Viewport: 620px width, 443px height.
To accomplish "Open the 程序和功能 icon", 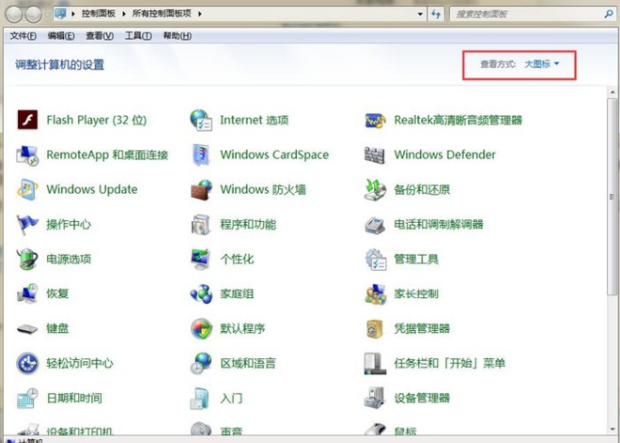I will tap(201, 224).
